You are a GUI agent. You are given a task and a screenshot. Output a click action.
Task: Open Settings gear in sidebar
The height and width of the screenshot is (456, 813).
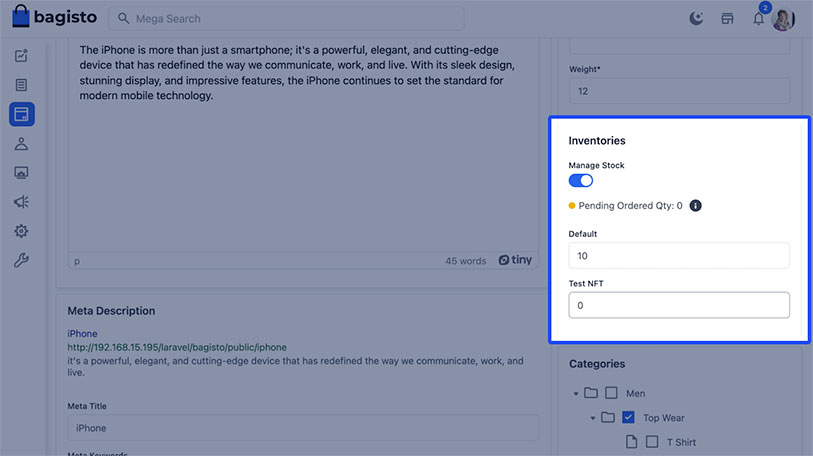coord(21,231)
